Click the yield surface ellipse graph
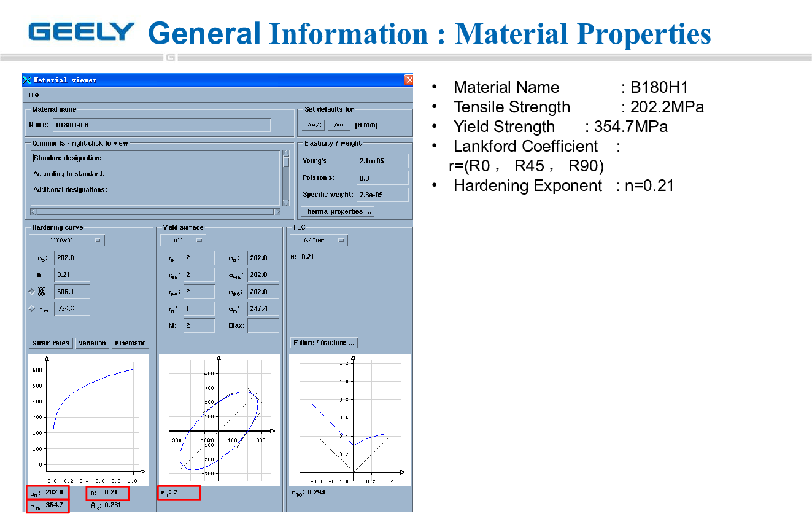Viewport: 812px width, 522px height. tap(220, 419)
